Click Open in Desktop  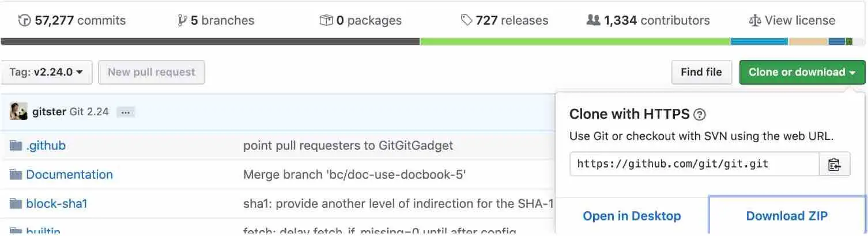[x=632, y=216]
